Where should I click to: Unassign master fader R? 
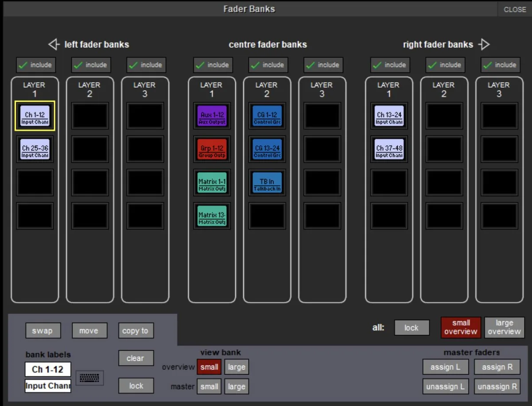(x=497, y=386)
